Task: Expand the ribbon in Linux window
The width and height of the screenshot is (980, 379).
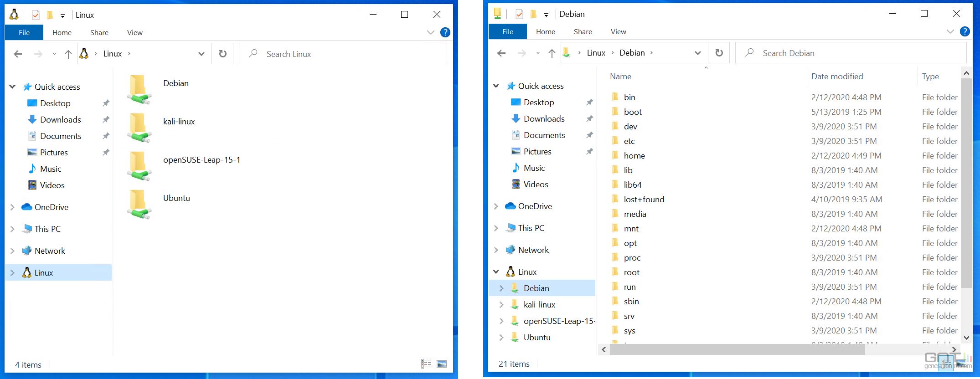Action: [x=430, y=32]
